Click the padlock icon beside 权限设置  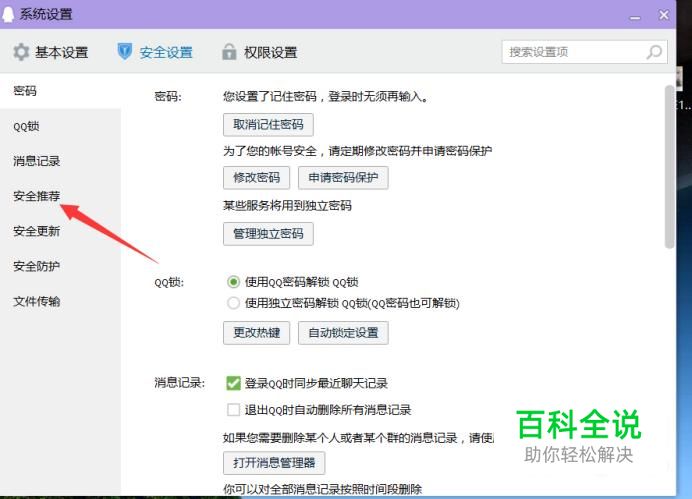(x=229, y=52)
